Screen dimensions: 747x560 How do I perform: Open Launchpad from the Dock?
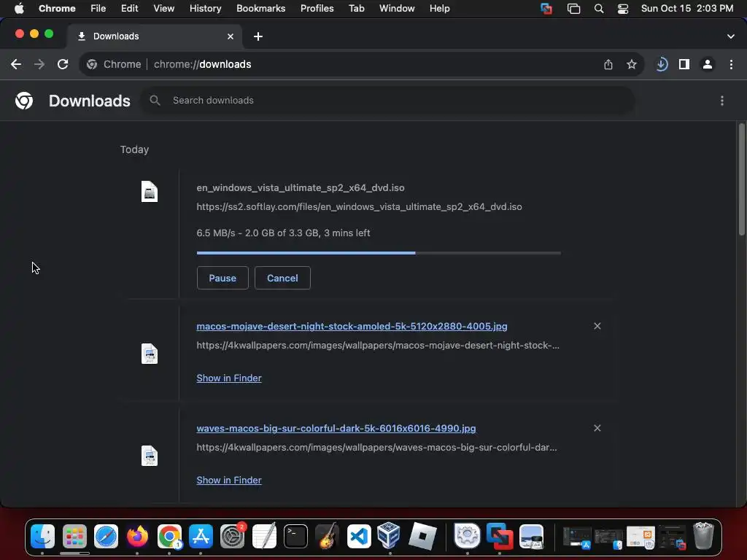pos(74,537)
